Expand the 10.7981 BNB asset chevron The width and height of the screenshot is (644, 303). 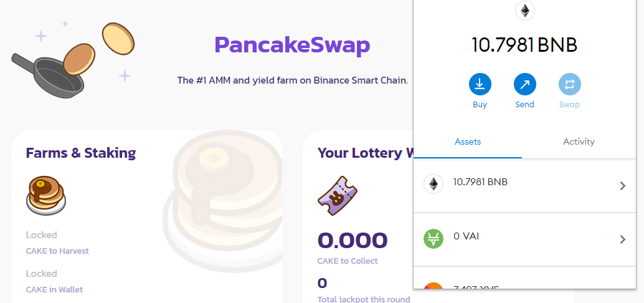tap(623, 186)
